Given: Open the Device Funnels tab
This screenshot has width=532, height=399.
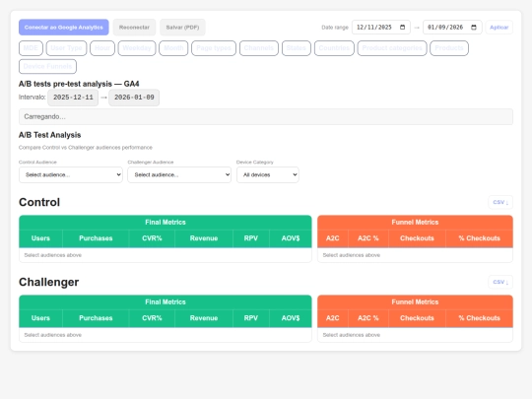Looking at the screenshot, I should (48, 67).
